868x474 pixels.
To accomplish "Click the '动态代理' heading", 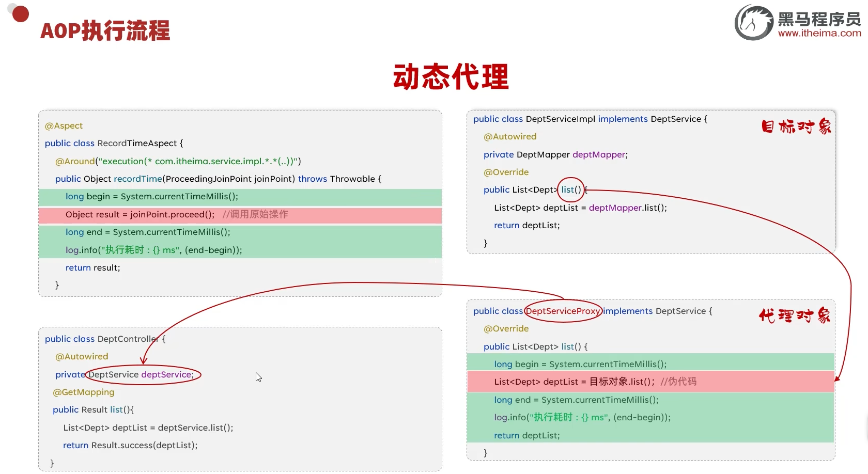I will [451, 76].
